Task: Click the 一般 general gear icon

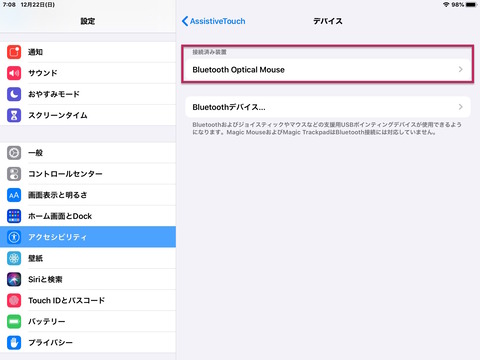Action: click(x=14, y=153)
